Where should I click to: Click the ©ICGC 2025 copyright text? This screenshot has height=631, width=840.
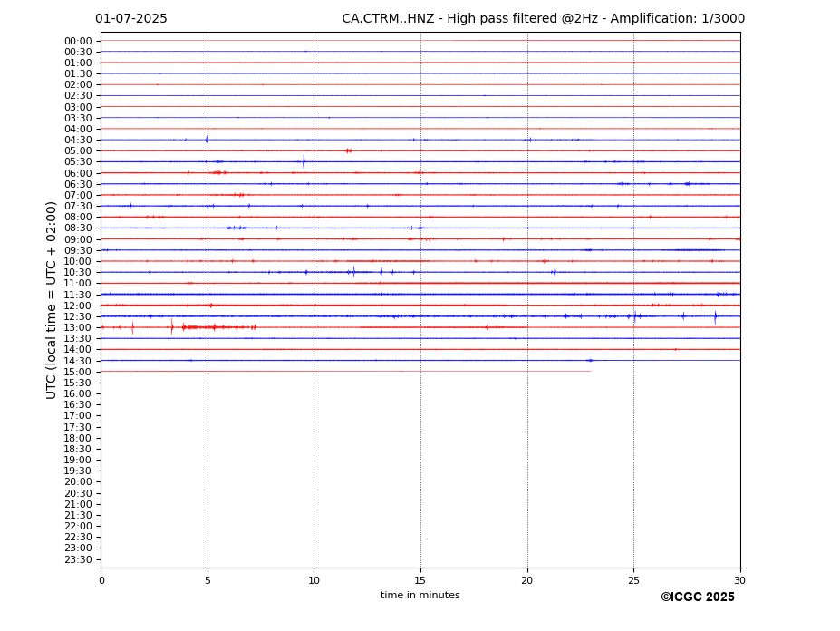coord(698,597)
